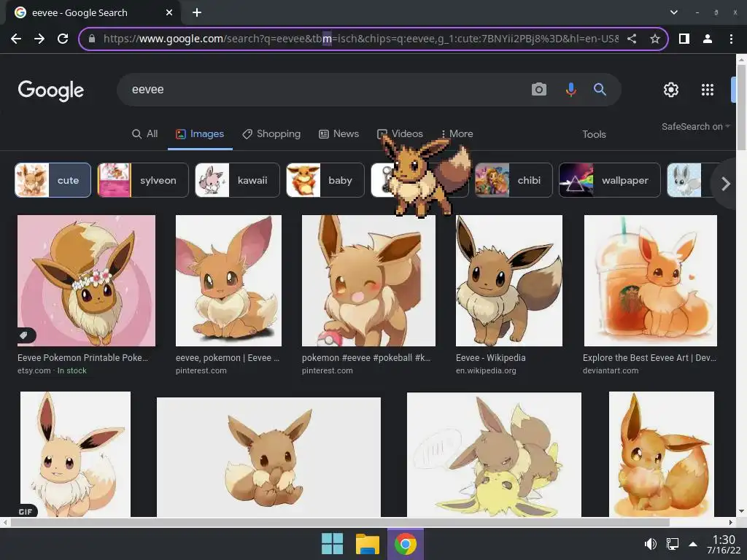747x560 pixels.
Task: Select the Images tab
Action: point(200,134)
